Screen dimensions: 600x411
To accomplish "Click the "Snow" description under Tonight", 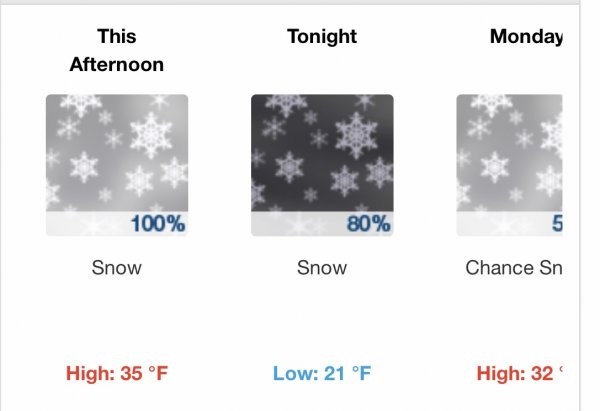I will click(322, 268).
